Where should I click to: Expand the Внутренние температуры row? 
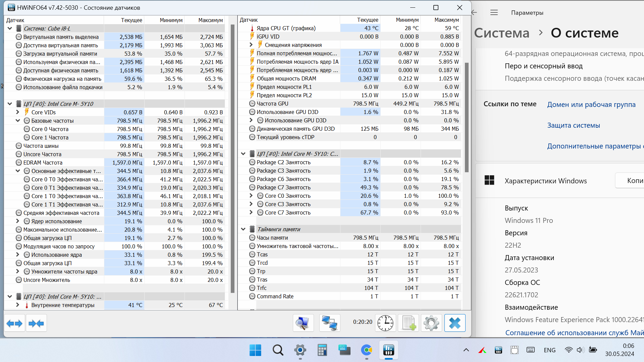[x=18, y=305]
